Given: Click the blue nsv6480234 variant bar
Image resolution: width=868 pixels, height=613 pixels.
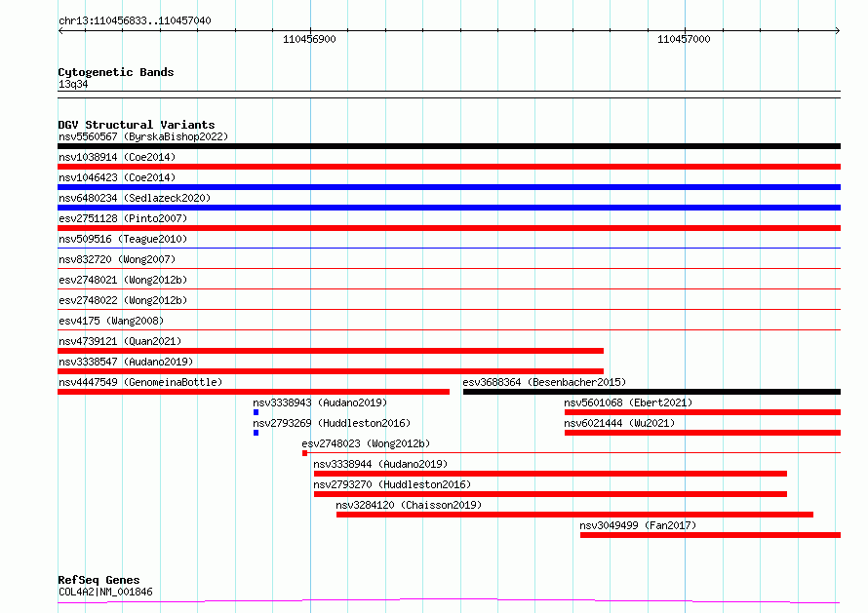Looking at the screenshot, I should (449, 208).
